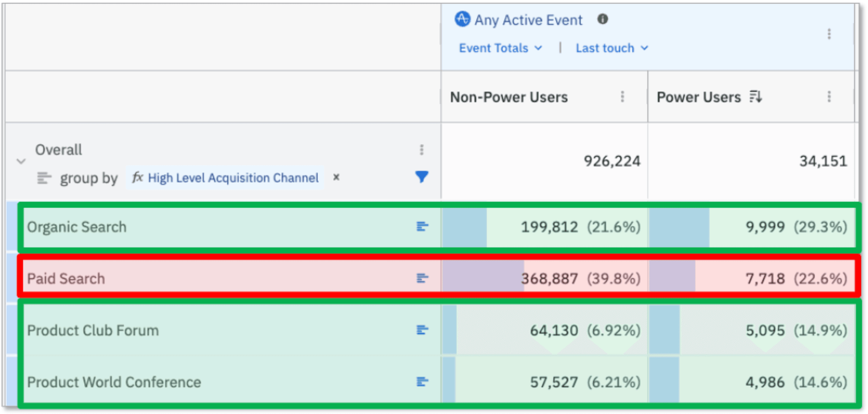Image resolution: width=868 pixels, height=414 pixels.
Task: Click the High Level Acquisition Channel property
Action: click(x=233, y=178)
